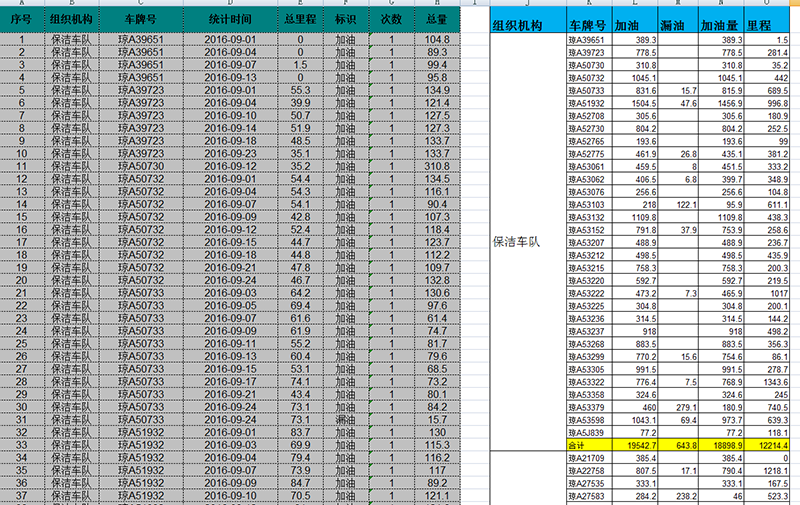Screen dimensions: 800x505
Task: Click the teal 统计时间 header cell
Action: pos(230,20)
